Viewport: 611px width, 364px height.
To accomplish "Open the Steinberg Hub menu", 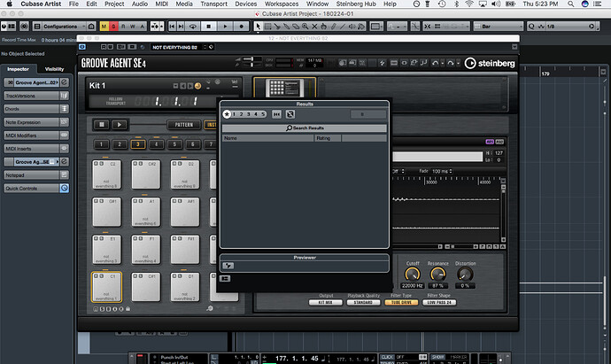I will click(x=356, y=4).
